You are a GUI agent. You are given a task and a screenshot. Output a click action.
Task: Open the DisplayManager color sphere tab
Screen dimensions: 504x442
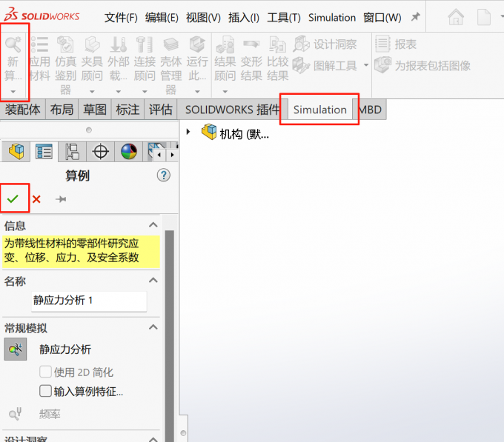(129, 151)
